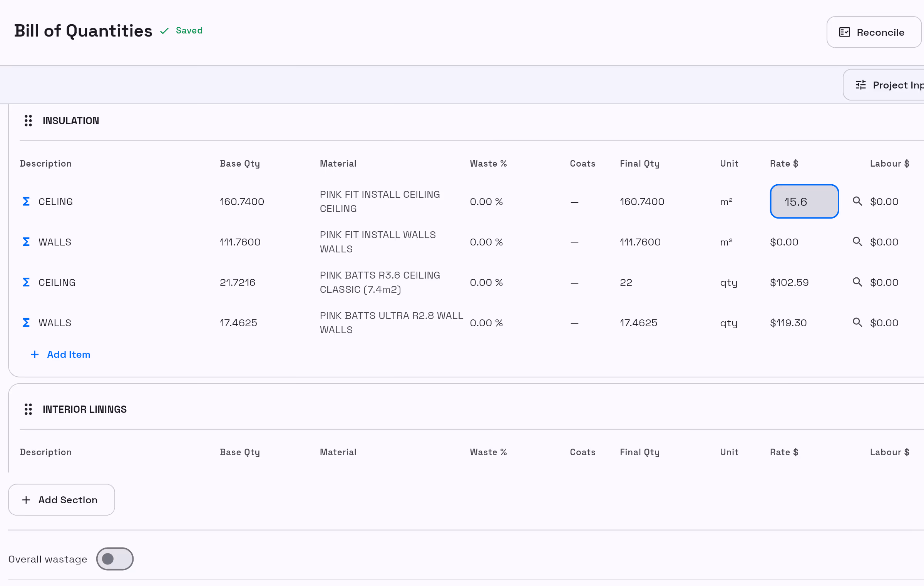The width and height of the screenshot is (924, 586).
Task: Click Final Qty value 22
Action: 626,282
